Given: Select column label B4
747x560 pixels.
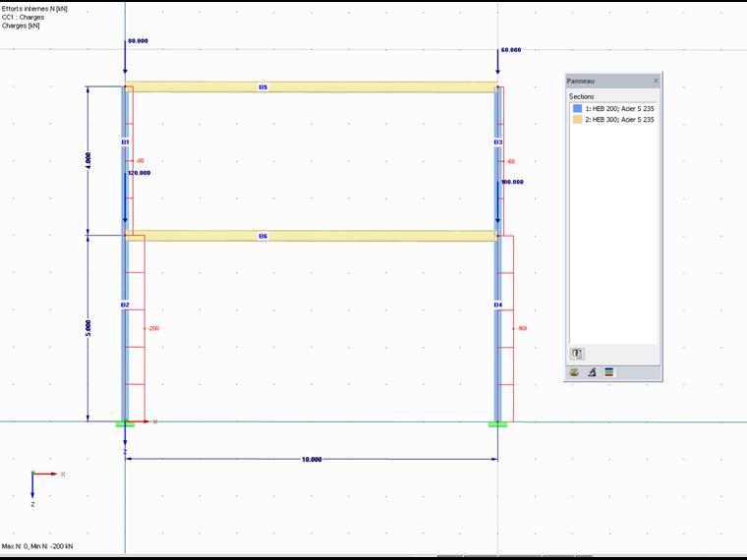Looking at the screenshot, I should (498, 305).
